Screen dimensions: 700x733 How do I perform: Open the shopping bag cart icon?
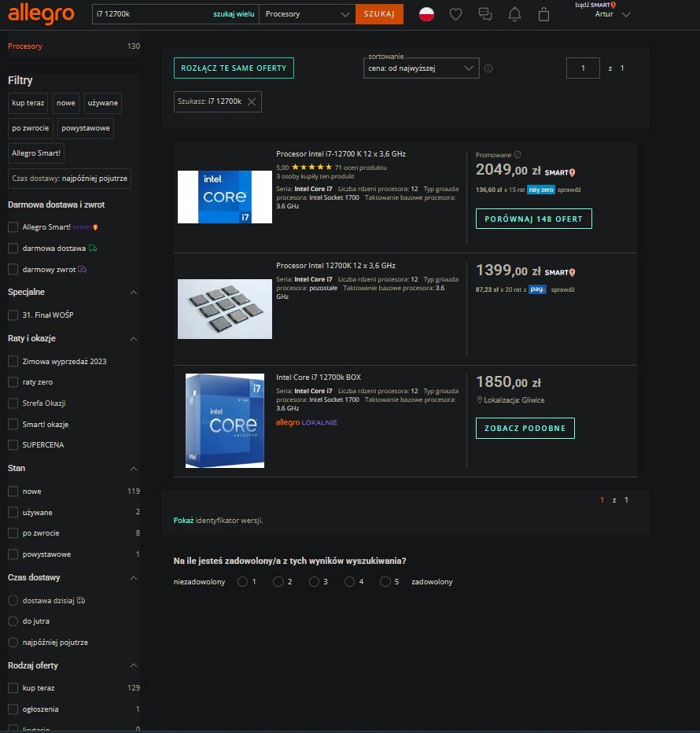(543, 14)
